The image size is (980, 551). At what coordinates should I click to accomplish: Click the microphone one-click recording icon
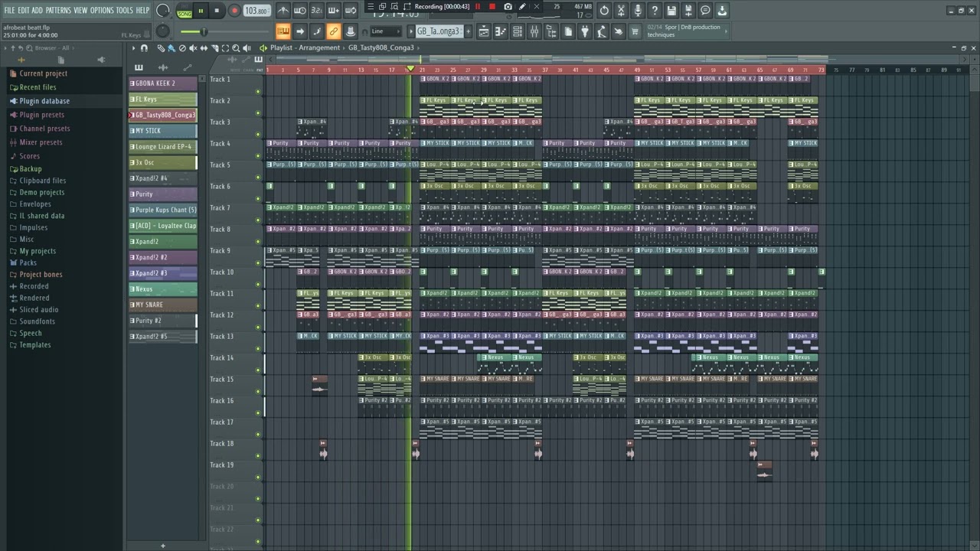tap(638, 11)
